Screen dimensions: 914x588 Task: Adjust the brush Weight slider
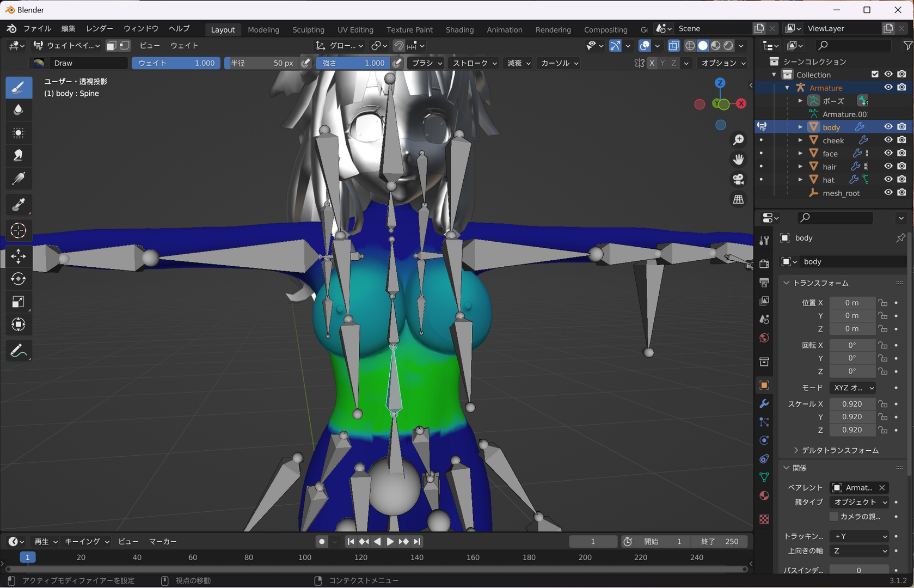click(x=176, y=63)
